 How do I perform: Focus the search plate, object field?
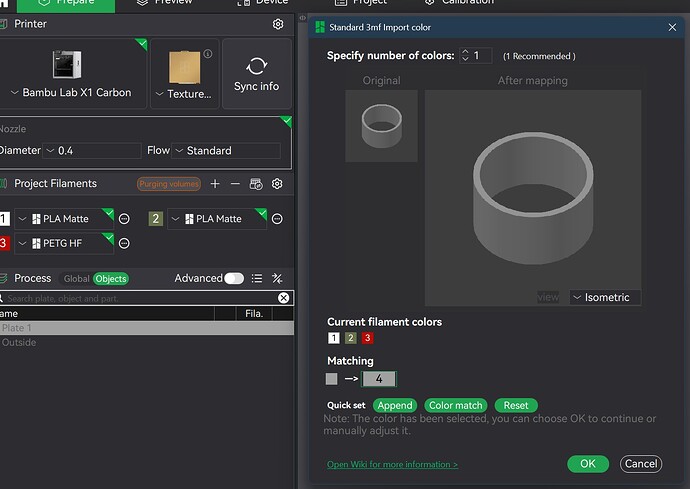tap(139, 298)
